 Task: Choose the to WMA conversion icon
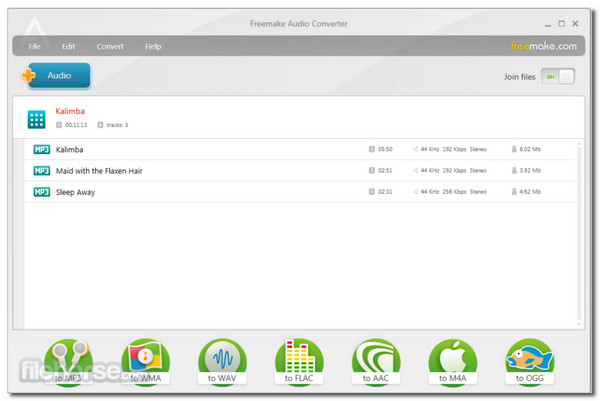146,362
